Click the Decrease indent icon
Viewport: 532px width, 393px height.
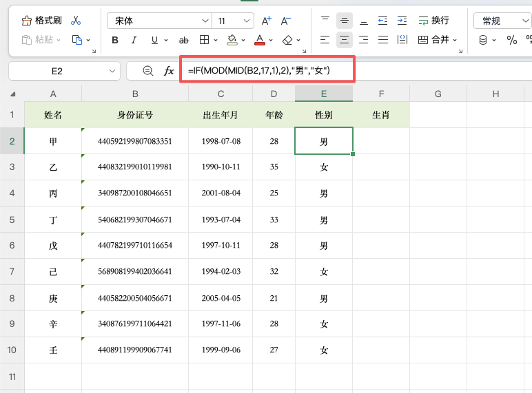click(x=382, y=21)
